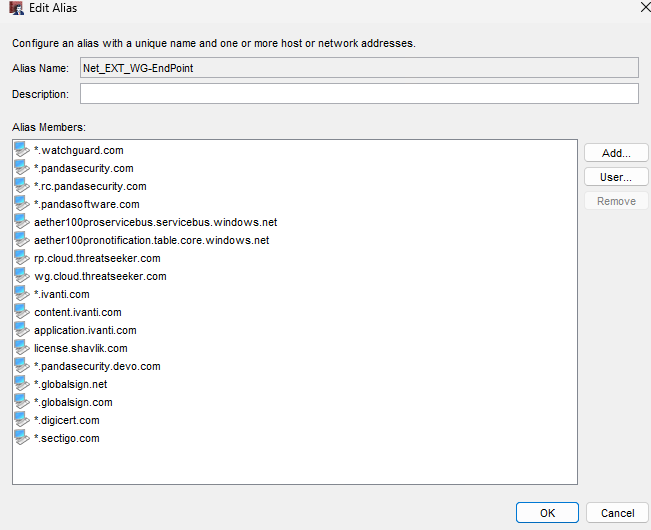The width and height of the screenshot is (651, 530).
Task: Click the icon beside *.ivanti.com entry
Action: [22, 294]
